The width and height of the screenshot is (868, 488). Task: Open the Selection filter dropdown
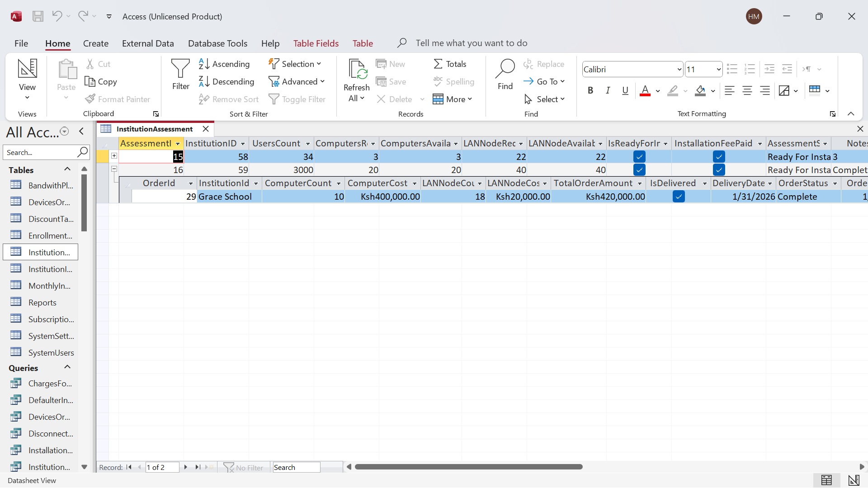295,64
